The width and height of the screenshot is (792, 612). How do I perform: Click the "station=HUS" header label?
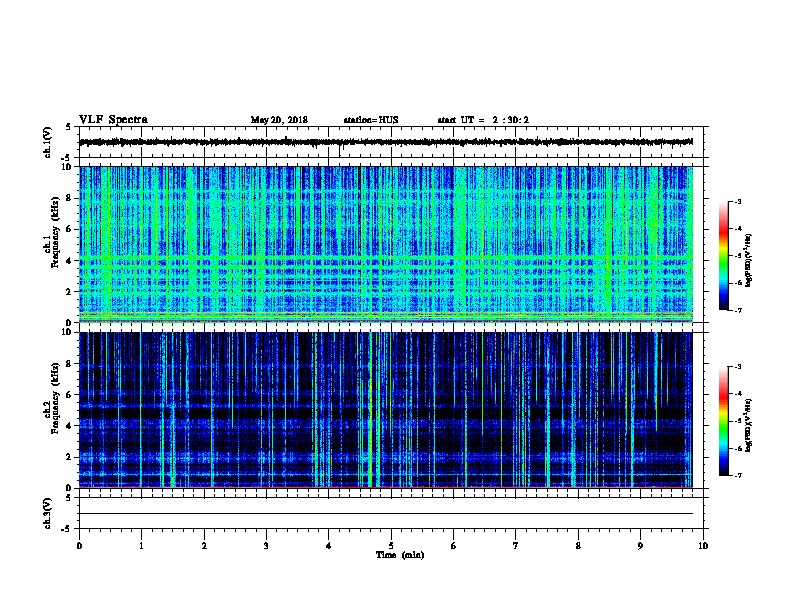(x=371, y=120)
